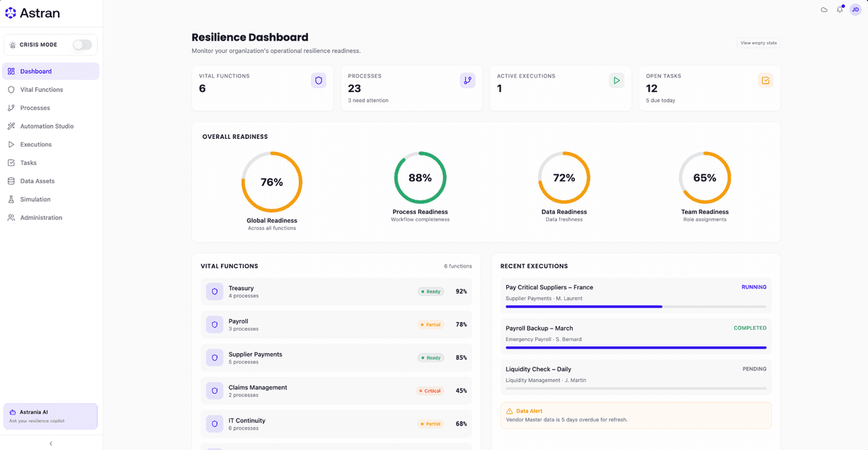Click the Payroll row shield icon
This screenshot has height=450, width=868.
click(x=215, y=325)
